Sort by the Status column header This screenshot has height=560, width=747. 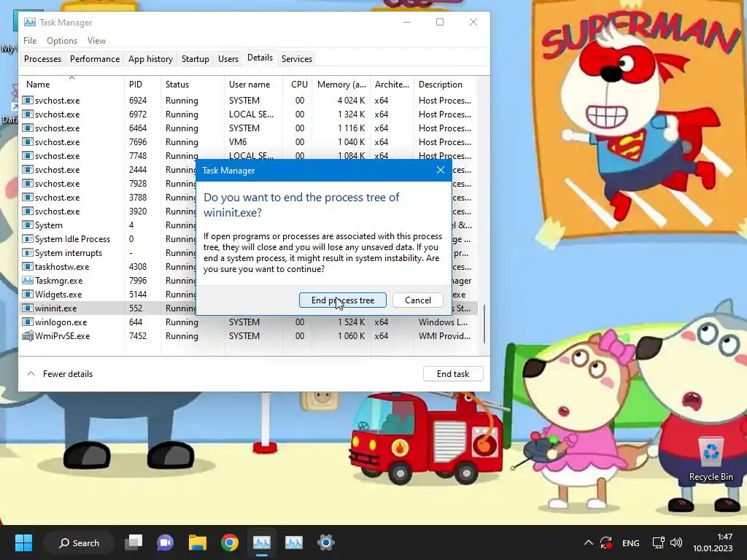tap(193, 85)
